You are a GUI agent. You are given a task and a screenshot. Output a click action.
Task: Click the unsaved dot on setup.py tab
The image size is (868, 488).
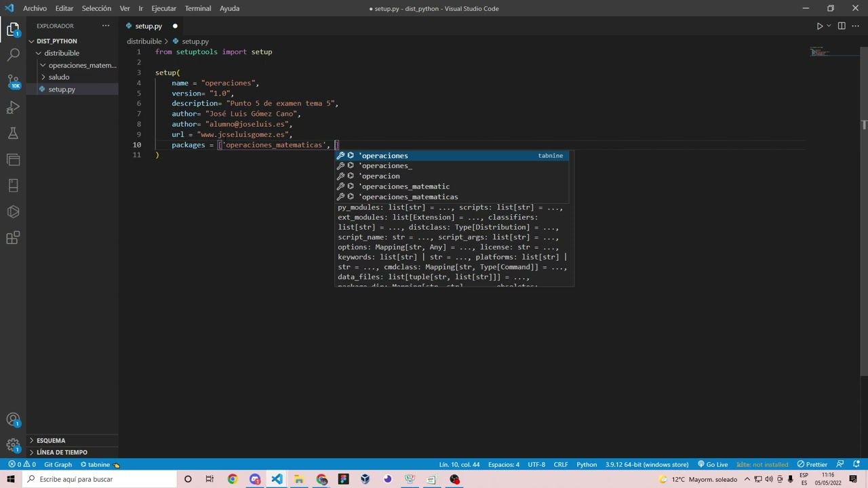point(175,26)
